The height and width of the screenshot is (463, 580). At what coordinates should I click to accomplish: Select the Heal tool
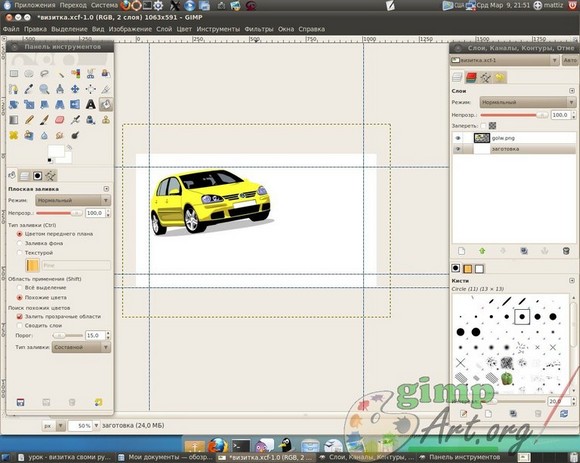tap(14, 135)
